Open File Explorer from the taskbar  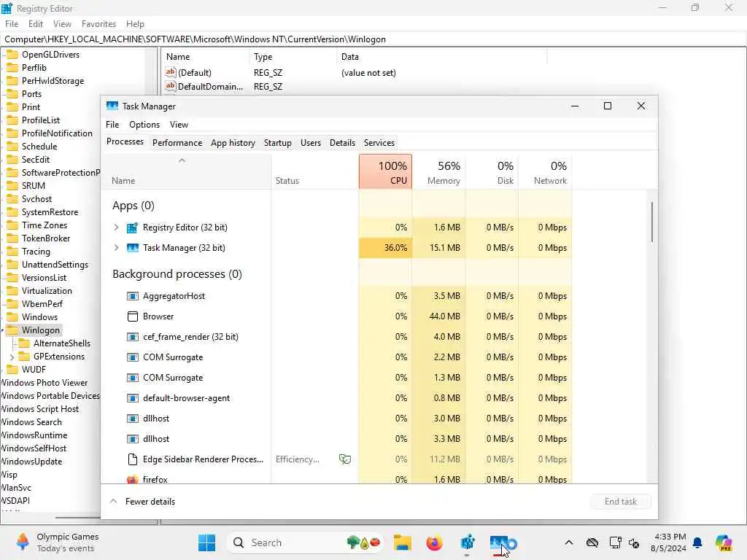point(403,542)
